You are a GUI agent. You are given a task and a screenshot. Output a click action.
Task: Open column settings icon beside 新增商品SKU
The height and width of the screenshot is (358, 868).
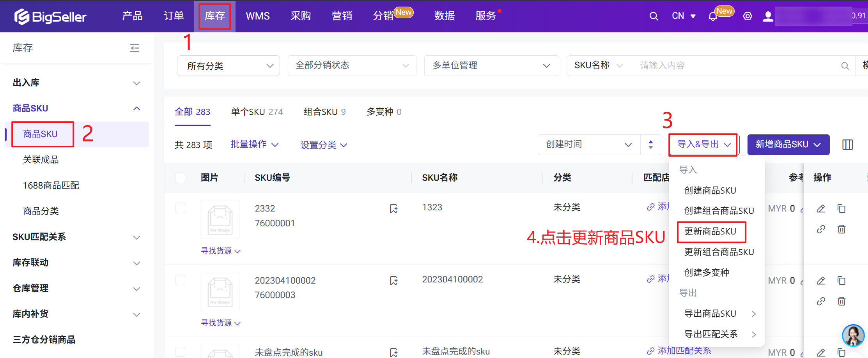847,145
